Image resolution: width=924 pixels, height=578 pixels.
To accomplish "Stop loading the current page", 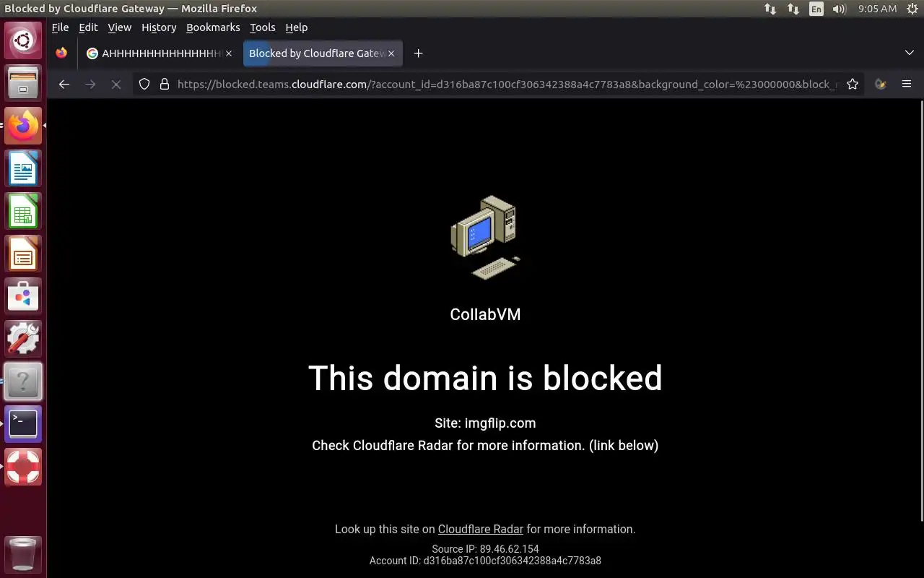I will tap(115, 84).
